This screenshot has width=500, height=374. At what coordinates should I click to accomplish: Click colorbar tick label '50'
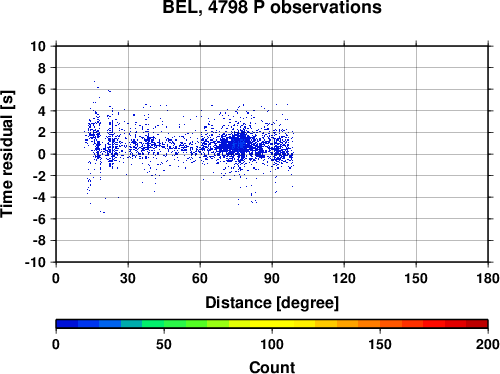click(x=164, y=344)
